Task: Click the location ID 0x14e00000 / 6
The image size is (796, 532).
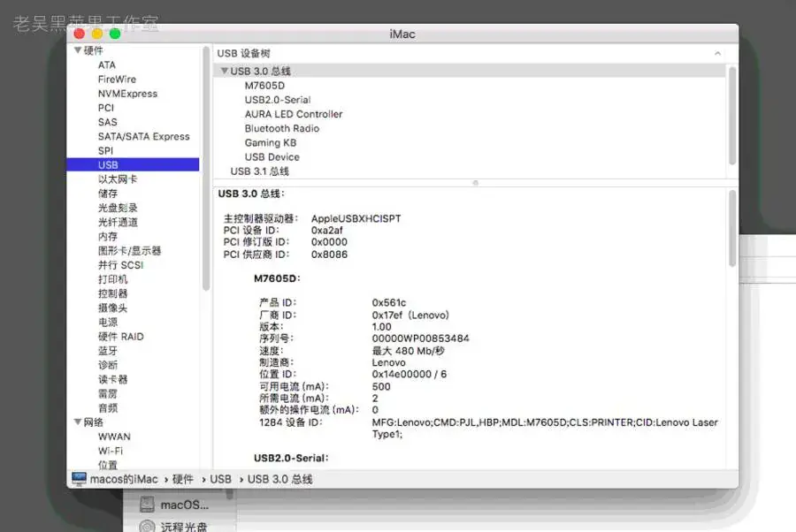Action: [x=409, y=374]
